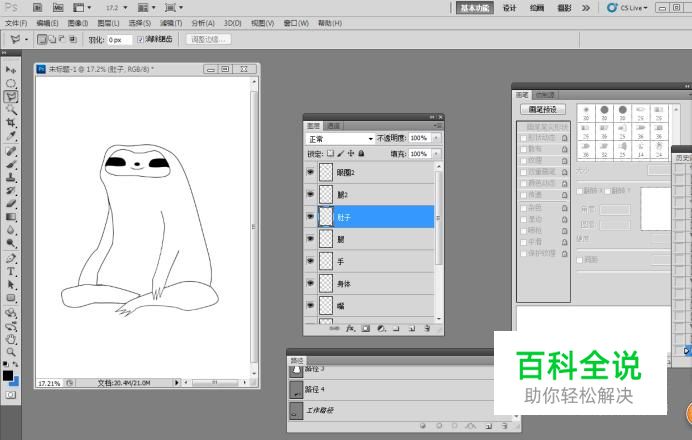This screenshot has height=440, width=692.
Task: Toggle 保护纹理 checkbox in Brush panel
Action: point(524,254)
